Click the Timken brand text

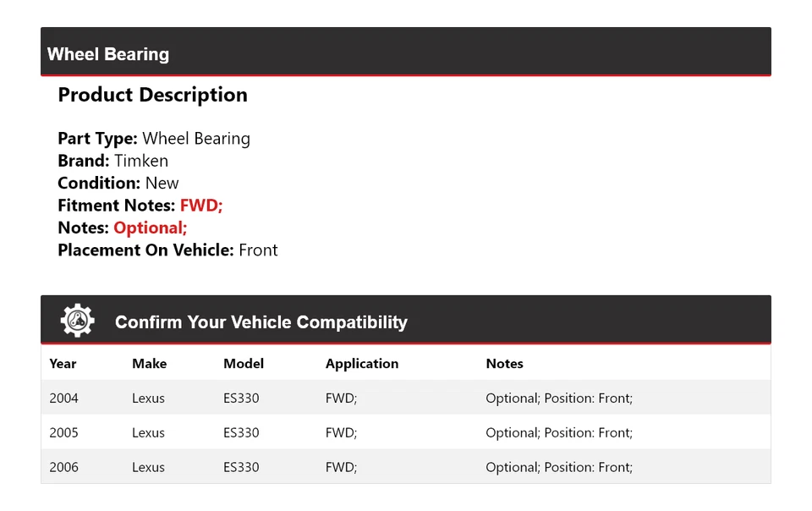tap(141, 161)
